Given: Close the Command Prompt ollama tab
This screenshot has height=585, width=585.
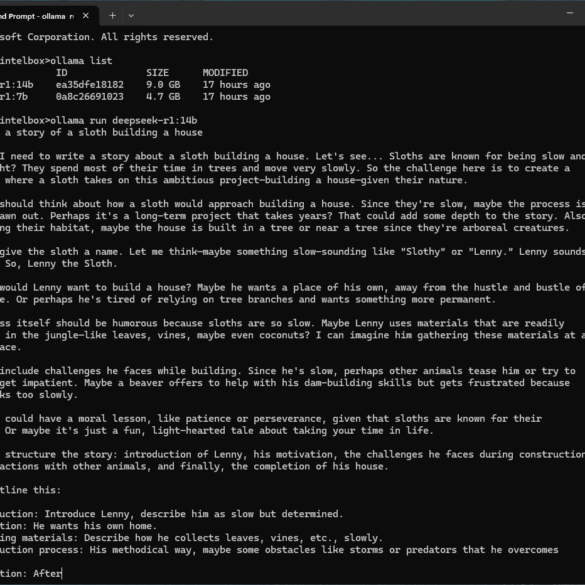Looking at the screenshot, I should click(x=86, y=16).
